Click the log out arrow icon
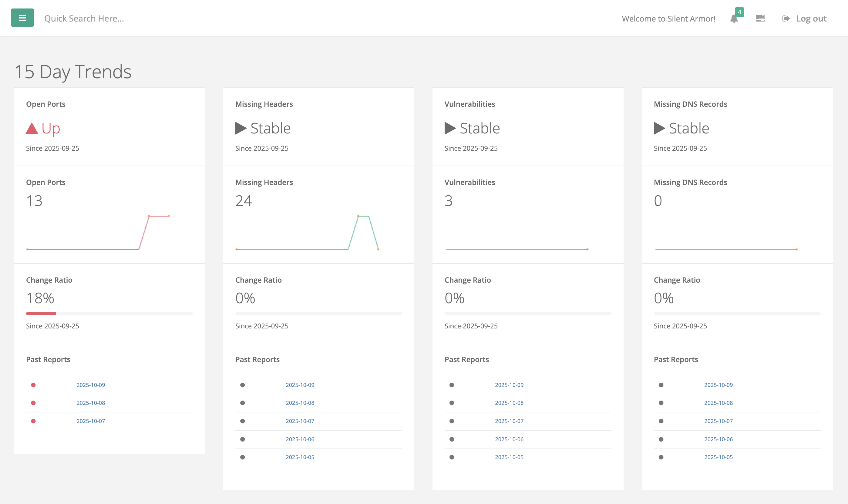Image resolution: width=848 pixels, height=504 pixels. (786, 18)
